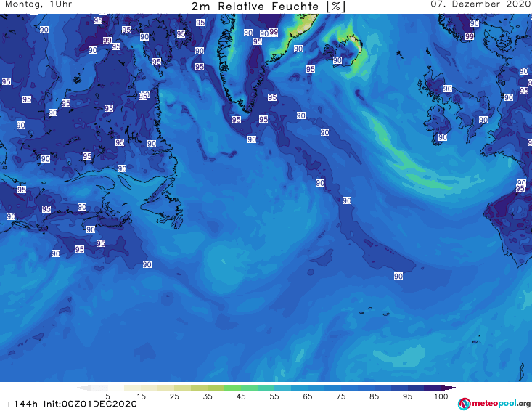Image resolution: width=532 pixels, height=411 pixels.
Task: Click the legend scale label '5'
Action: click(107, 396)
